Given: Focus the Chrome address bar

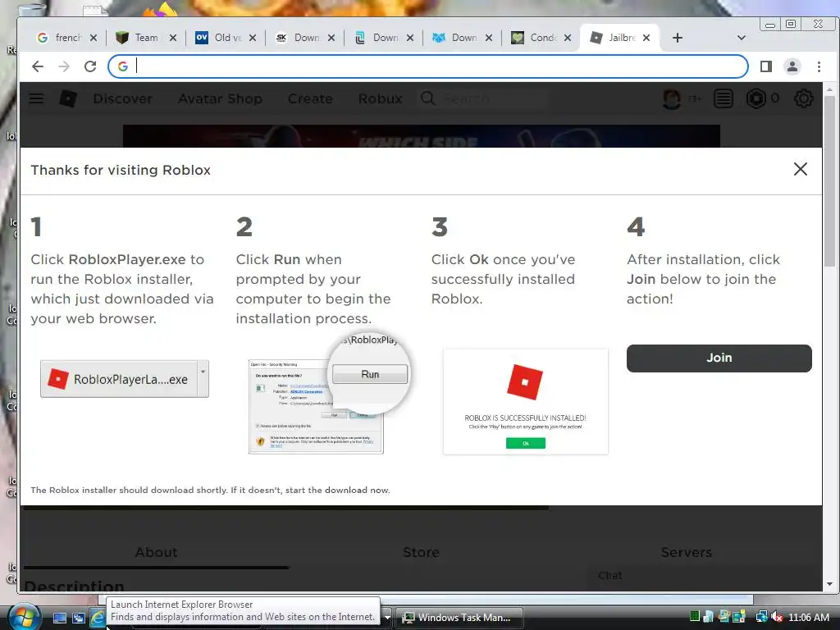Looking at the screenshot, I should click(428, 66).
